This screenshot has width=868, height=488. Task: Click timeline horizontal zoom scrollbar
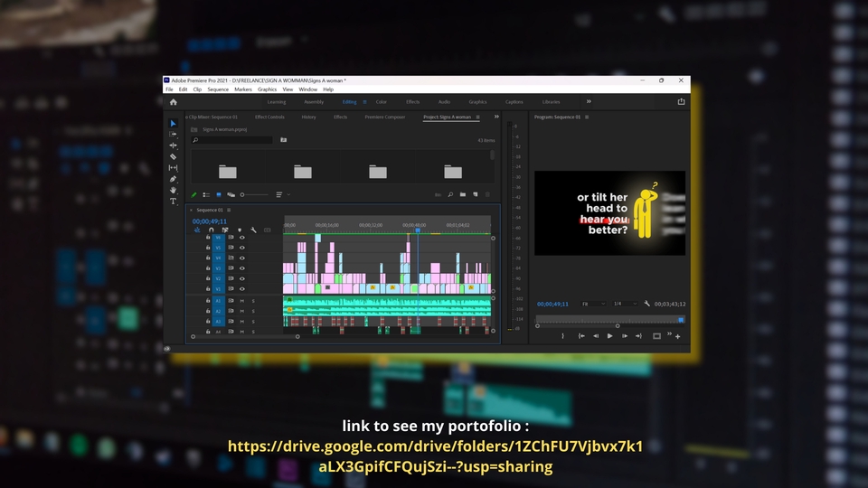pyautogui.click(x=245, y=336)
